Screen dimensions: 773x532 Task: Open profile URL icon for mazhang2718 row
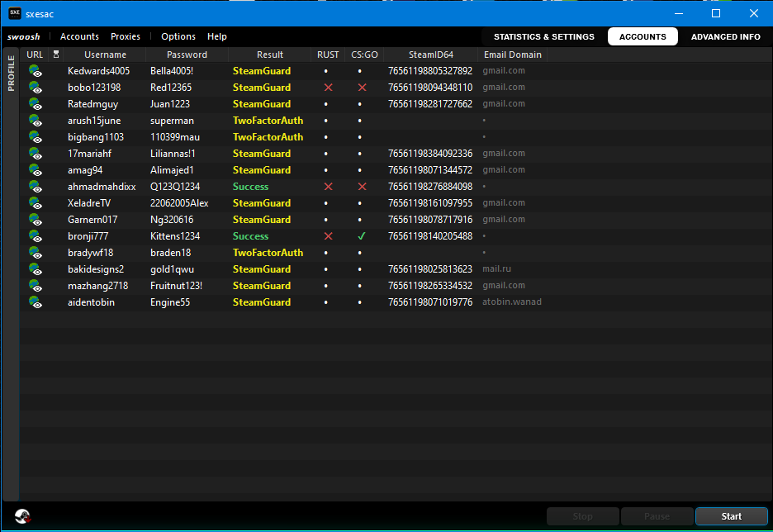coord(35,286)
